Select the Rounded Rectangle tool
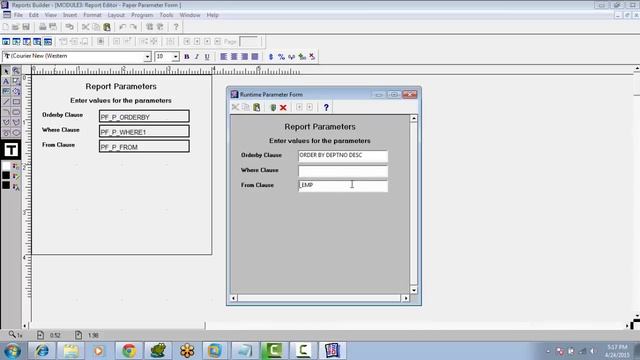This screenshot has height=360, width=640. click(x=16, y=112)
